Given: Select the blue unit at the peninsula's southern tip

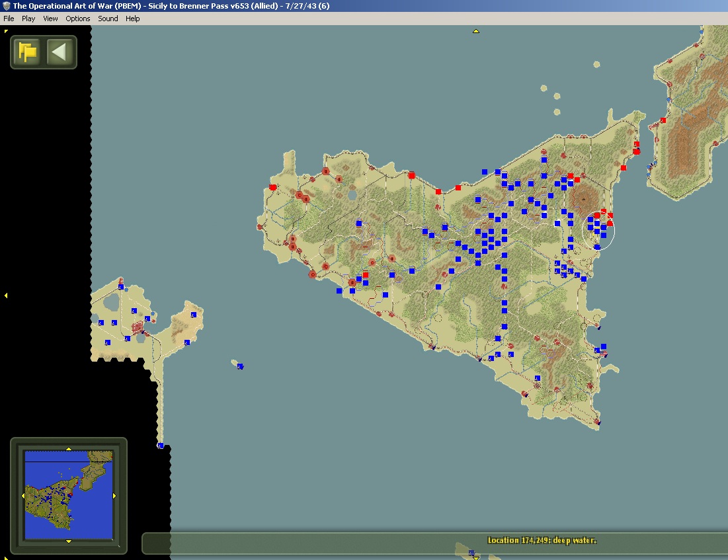Looking at the screenshot, I should (160, 446).
